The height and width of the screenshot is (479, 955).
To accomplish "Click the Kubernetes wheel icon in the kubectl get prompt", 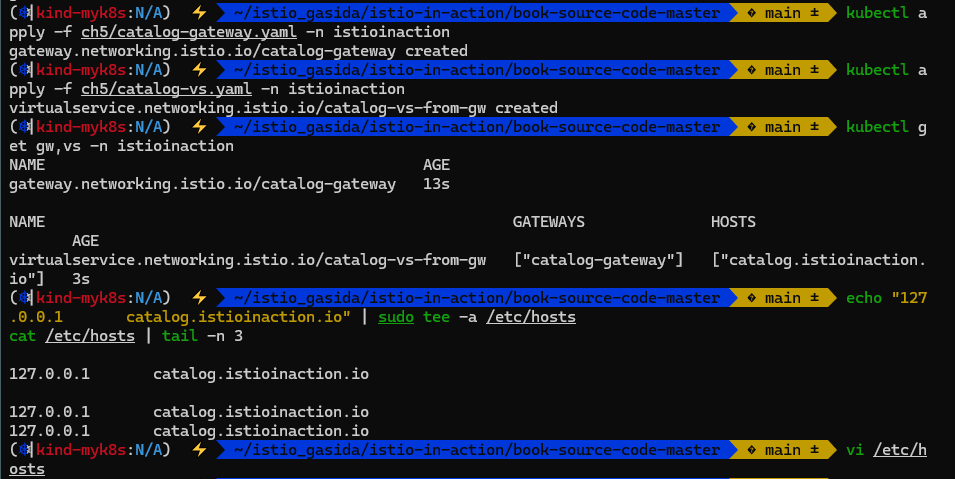I will coord(25,127).
